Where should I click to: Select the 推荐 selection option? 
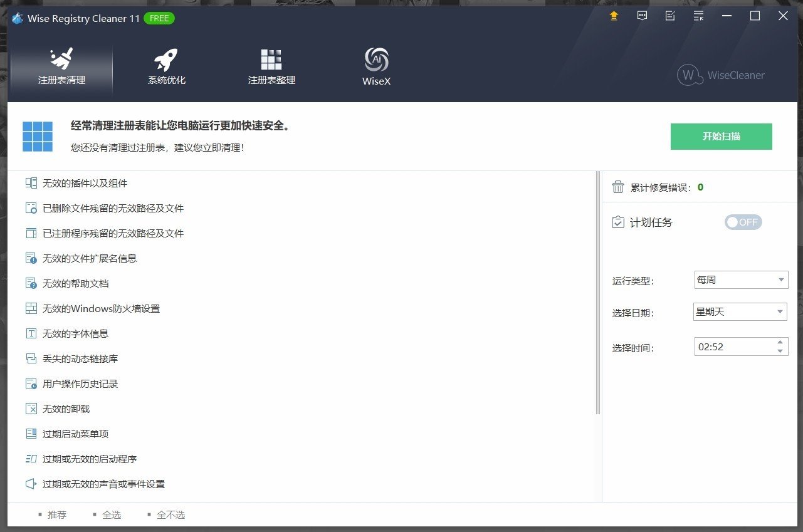pyautogui.click(x=56, y=514)
